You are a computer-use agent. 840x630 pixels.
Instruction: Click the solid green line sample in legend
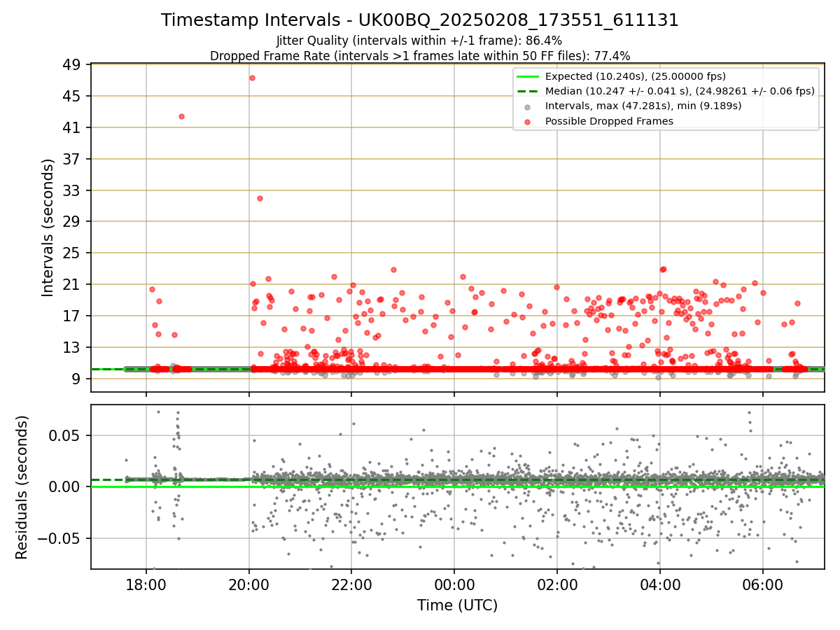tap(528, 76)
